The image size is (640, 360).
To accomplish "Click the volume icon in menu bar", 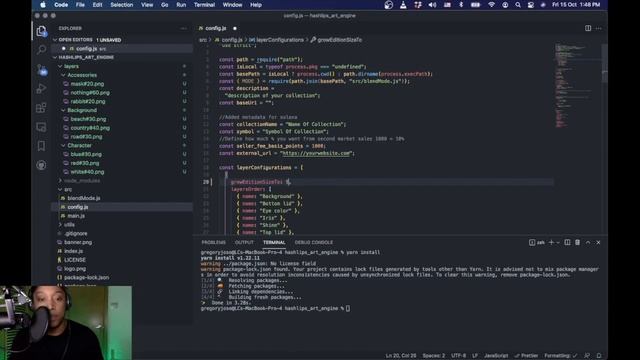I will [x=432, y=5].
